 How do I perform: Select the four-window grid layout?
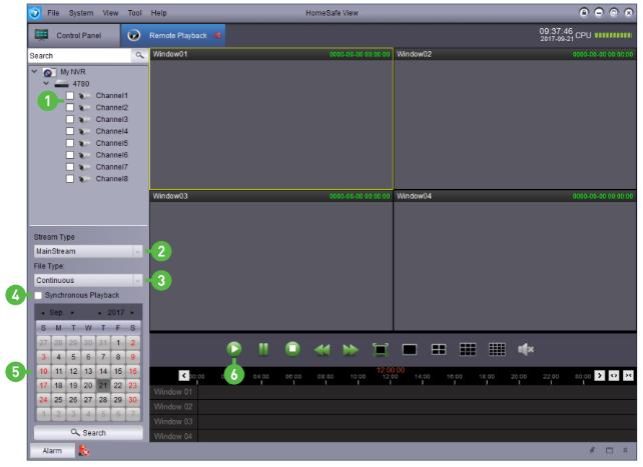click(438, 350)
